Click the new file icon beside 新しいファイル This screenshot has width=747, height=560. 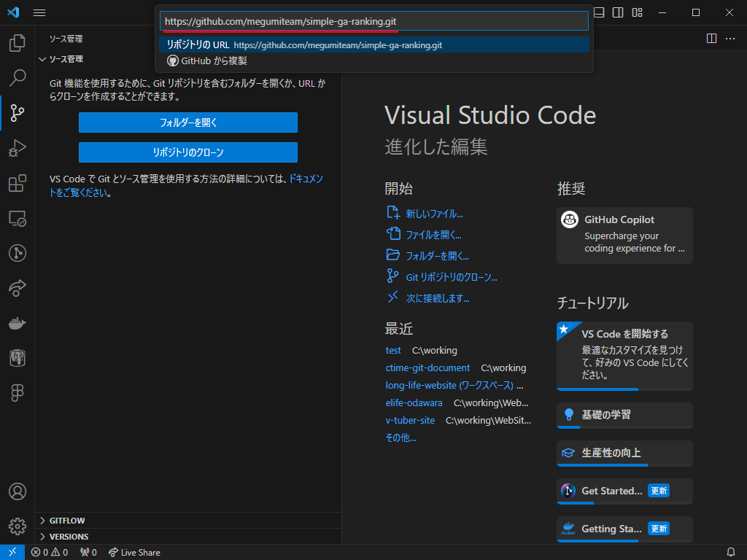393,212
